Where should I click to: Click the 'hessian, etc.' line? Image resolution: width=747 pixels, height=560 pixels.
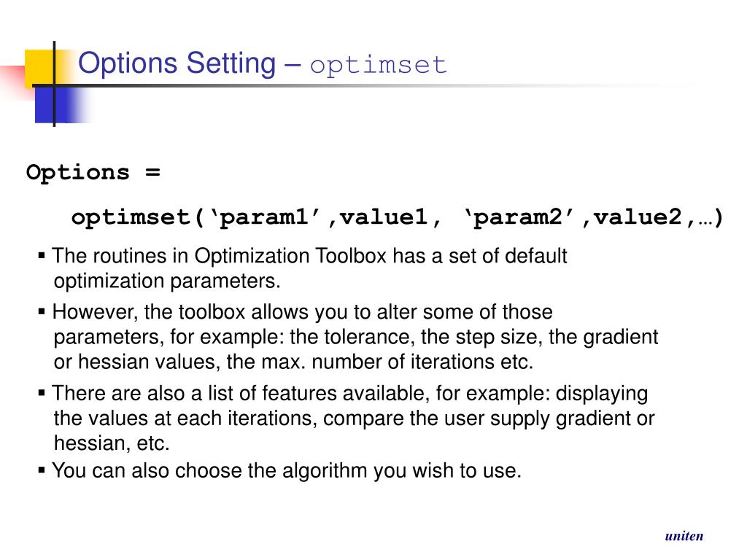pos(112,443)
